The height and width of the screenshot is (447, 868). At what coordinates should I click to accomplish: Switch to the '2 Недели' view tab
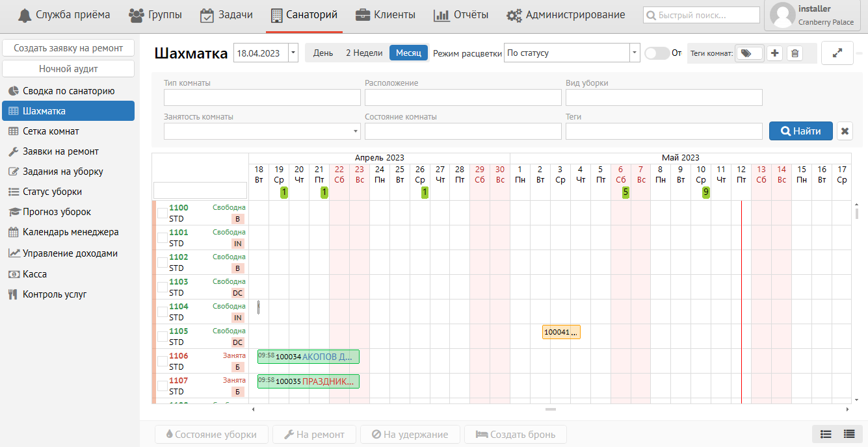tap(364, 53)
